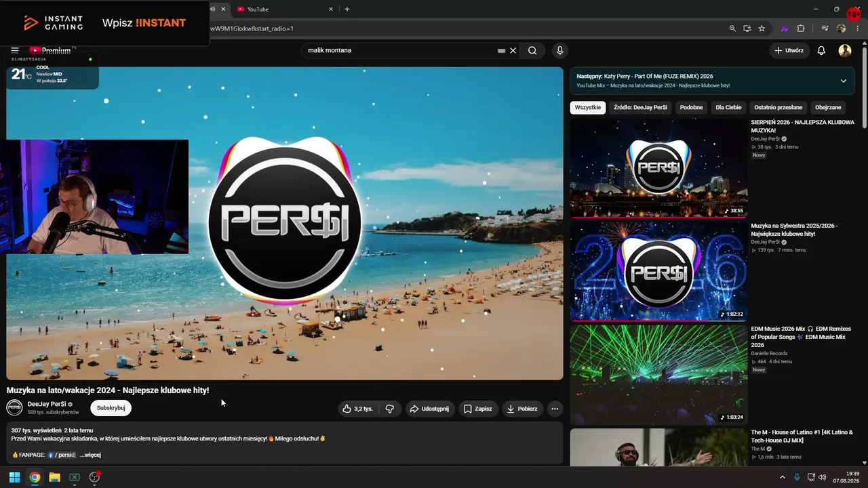
Task: Select the Podobne filter chip
Action: pyautogui.click(x=692, y=107)
